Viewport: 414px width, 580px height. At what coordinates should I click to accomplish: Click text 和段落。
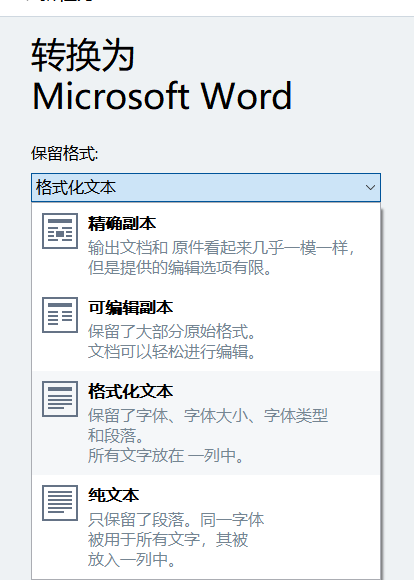pos(116,435)
